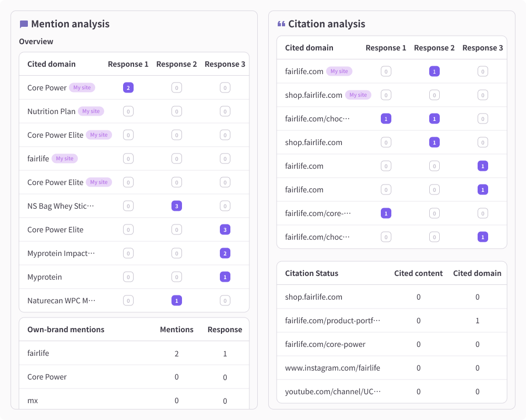Click the Citation analysis quote icon
The width and height of the screenshot is (526, 420).
pos(281,24)
